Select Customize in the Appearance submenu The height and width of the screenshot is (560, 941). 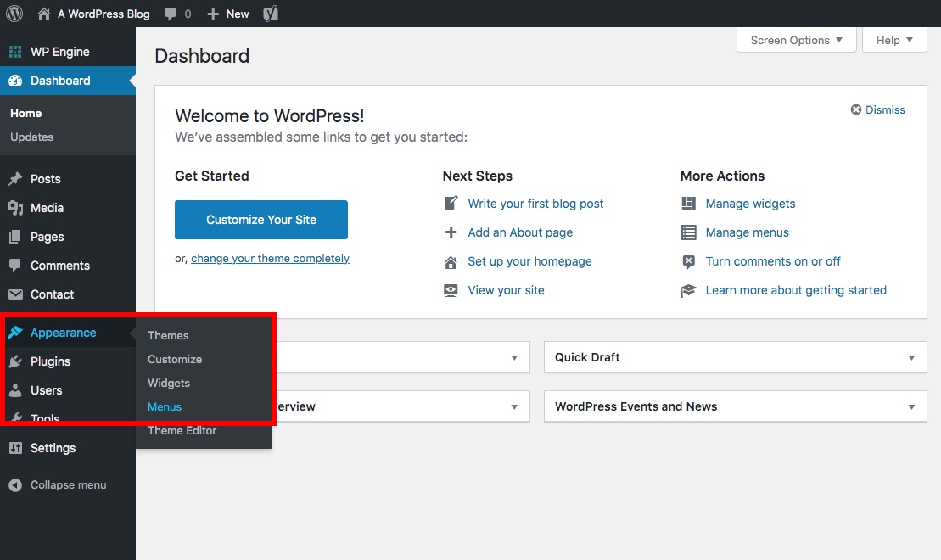pyautogui.click(x=175, y=360)
